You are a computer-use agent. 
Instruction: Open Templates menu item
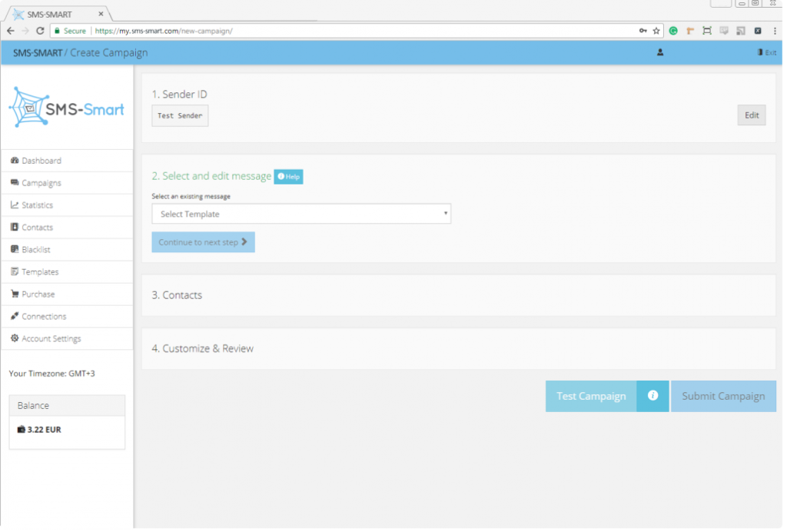[x=68, y=273]
